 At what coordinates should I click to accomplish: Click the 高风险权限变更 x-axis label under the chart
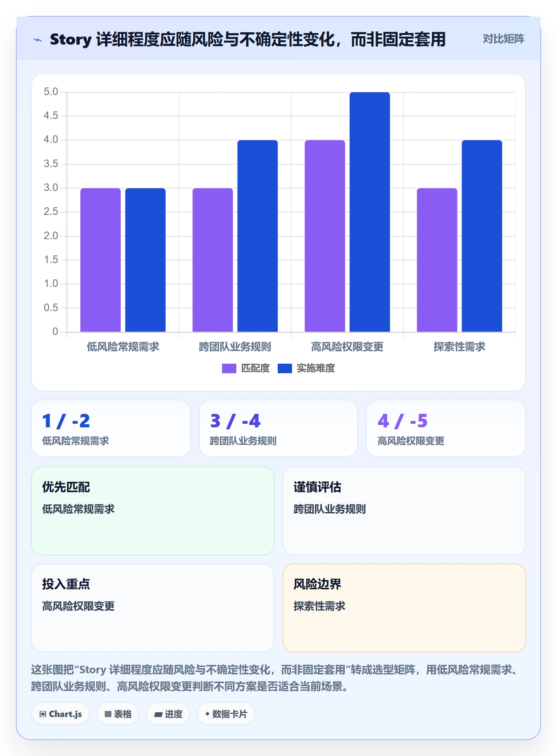347,347
